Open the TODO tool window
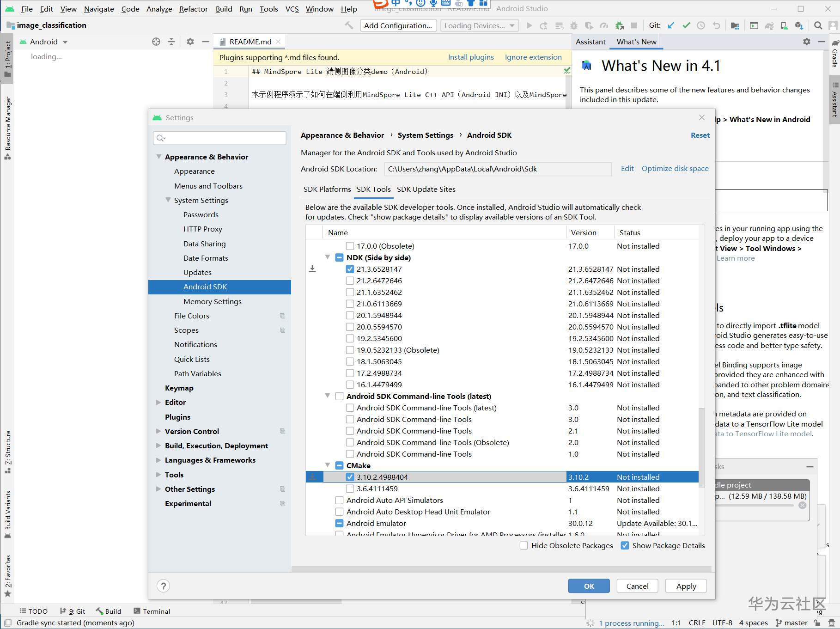This screenshot has height=629, width=840. 33,611
